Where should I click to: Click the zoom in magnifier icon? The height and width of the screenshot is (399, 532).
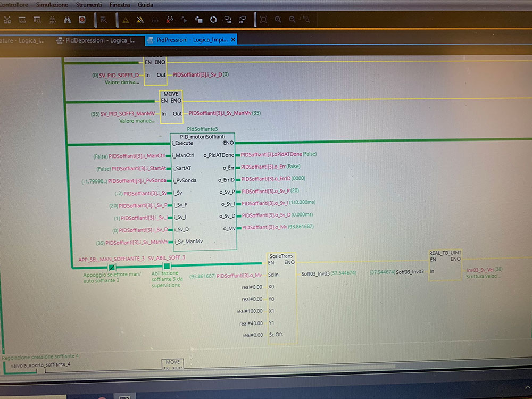278,20
